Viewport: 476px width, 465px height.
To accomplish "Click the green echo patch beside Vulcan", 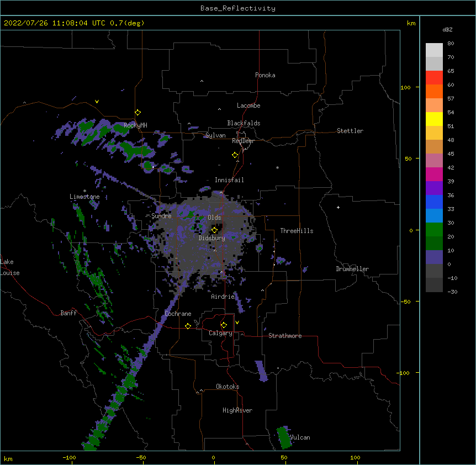I will click(284, 437).
